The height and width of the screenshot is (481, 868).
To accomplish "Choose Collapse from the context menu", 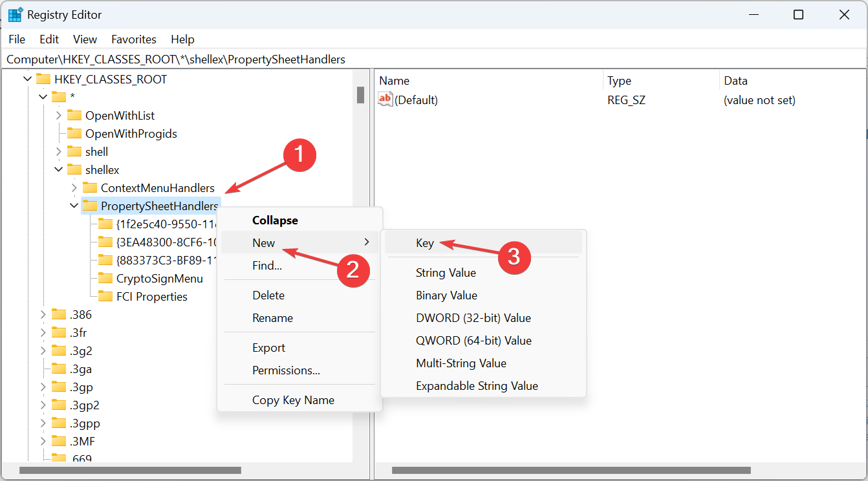I will pyautogui.click(x=300, y=220).
